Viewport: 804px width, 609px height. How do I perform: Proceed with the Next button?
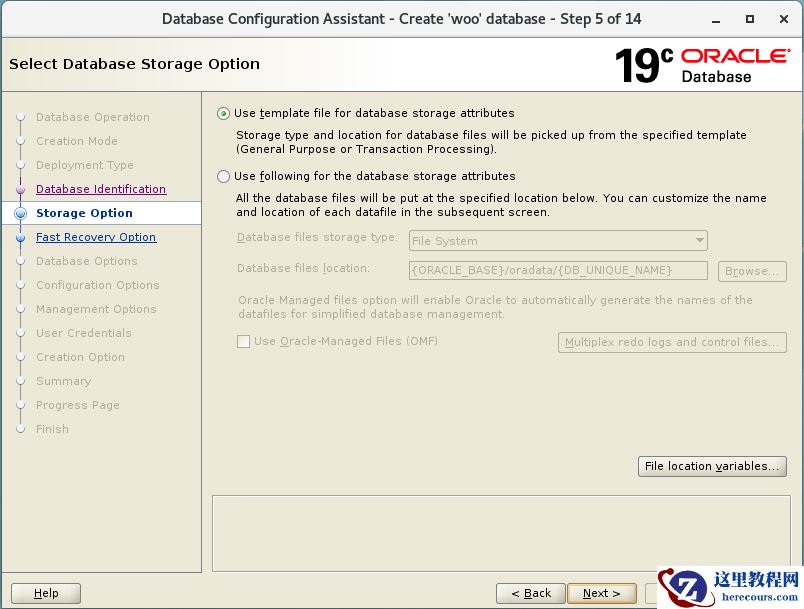[x=602, y=594]
